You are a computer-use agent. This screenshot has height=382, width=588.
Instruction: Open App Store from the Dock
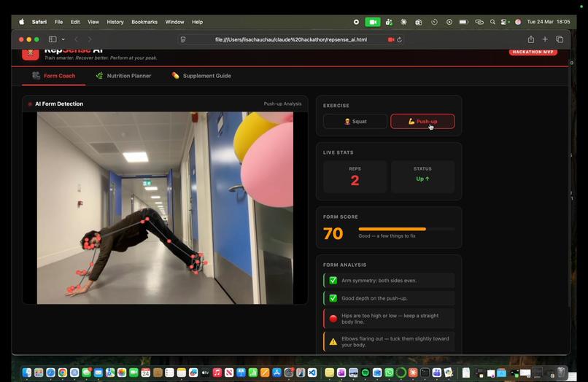[x=276, y=373]
